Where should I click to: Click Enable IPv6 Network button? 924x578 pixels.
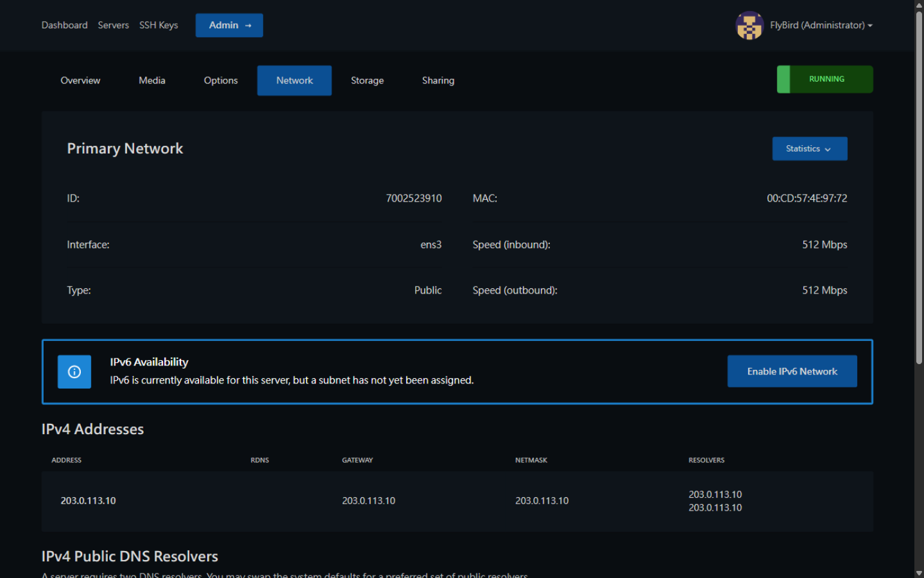coord(792,371)
